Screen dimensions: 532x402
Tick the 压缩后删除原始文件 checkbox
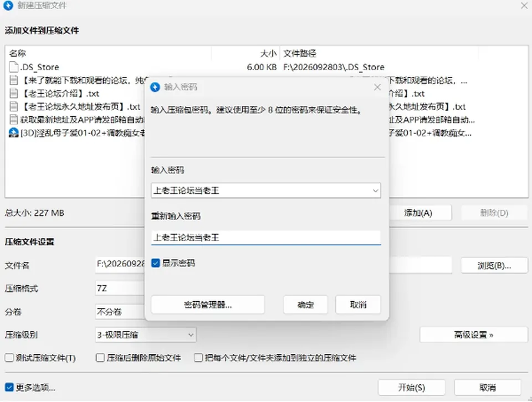(x=100, y=358)
